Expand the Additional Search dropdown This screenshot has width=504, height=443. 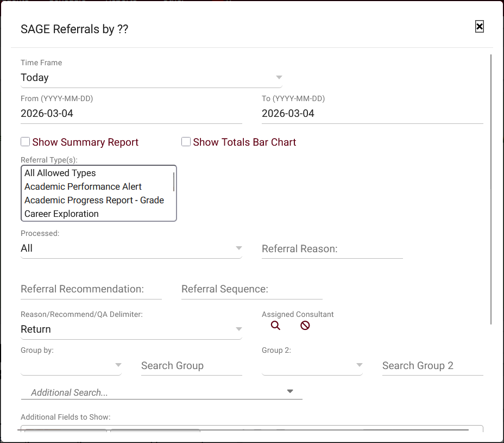(x=162, y=392)
